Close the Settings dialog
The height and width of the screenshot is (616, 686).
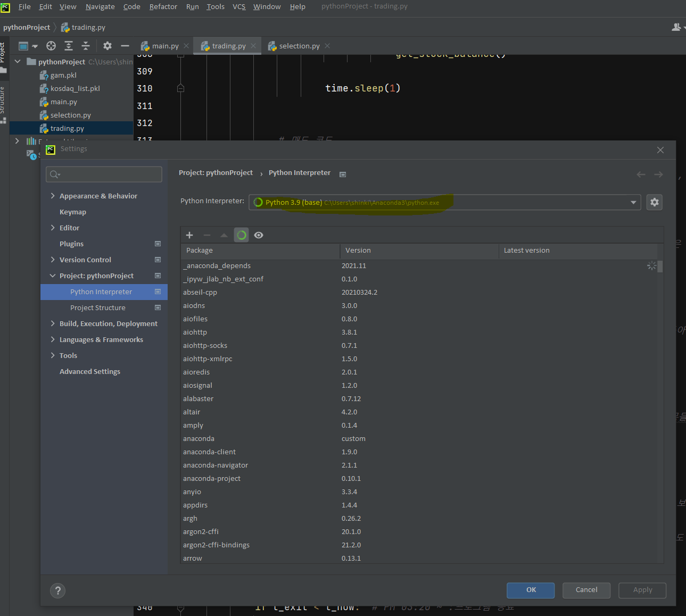pyautogui.click(x=660, y=150)
